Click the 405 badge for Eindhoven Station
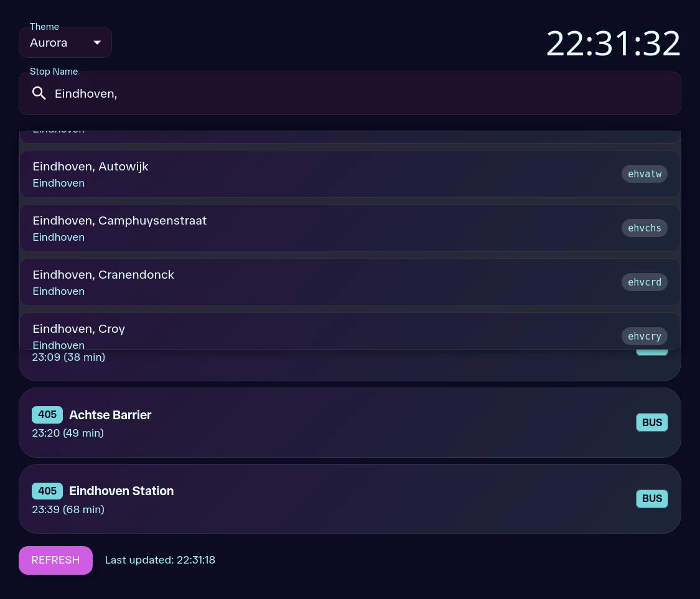Screen dimensions: 700x599 (47, 491)
